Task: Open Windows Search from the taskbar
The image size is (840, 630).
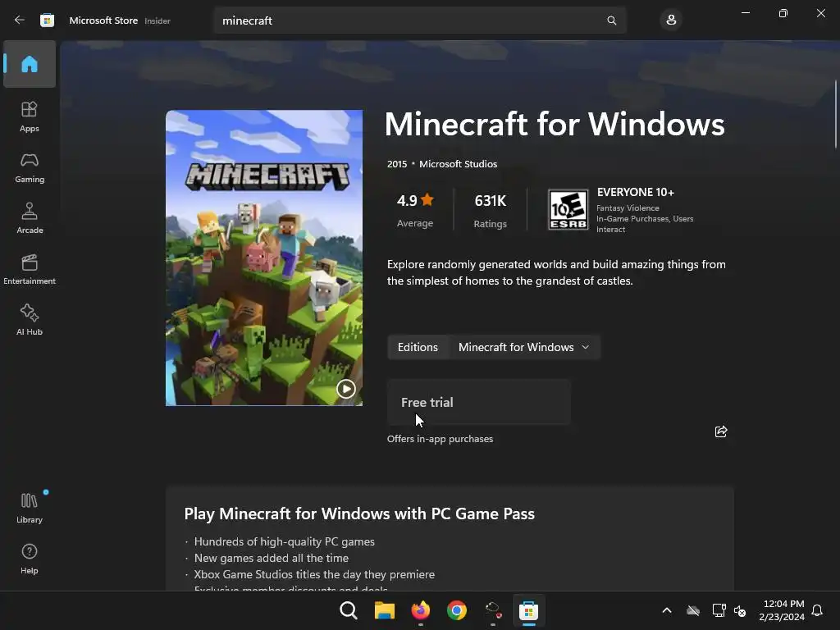Action: (x=348, y=610)
